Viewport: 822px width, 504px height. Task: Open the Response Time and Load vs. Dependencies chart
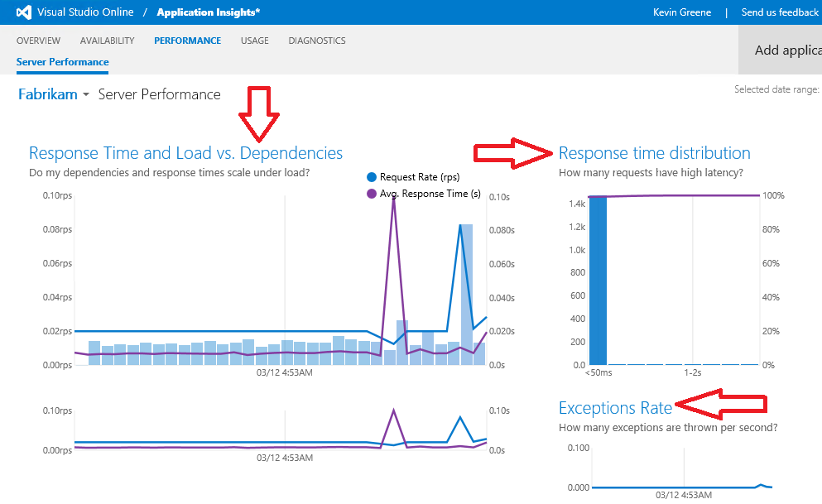(x=185, y=153)
